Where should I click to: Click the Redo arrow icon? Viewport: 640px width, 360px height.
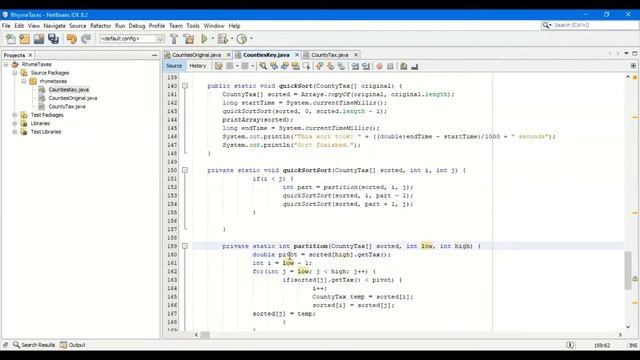86,39
